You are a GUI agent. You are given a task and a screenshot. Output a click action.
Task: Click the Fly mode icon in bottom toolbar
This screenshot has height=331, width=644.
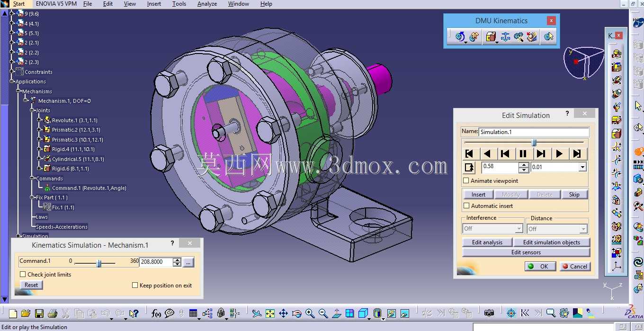(257, 313)
